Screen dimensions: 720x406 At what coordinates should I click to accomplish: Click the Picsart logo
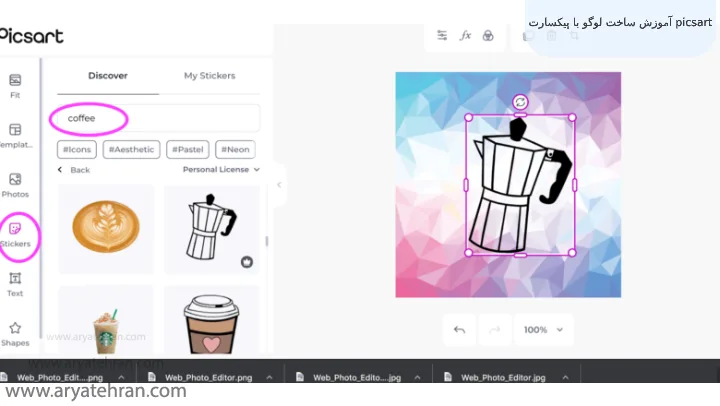[x=31, y=36]
